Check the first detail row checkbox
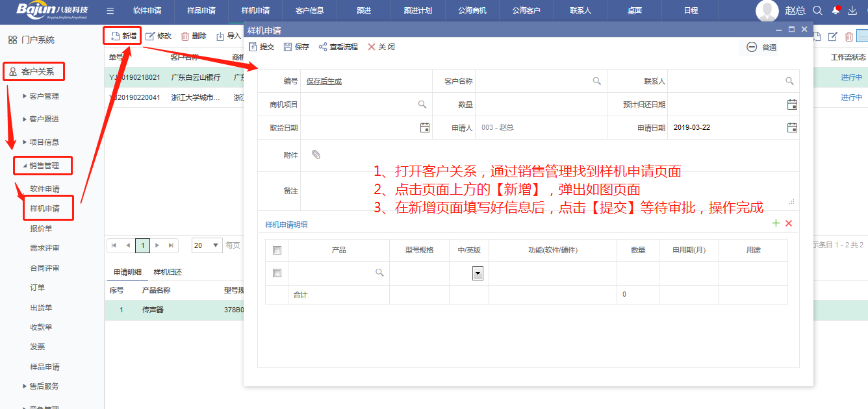Viewport: 868px width, 409px height. (277, 273)
